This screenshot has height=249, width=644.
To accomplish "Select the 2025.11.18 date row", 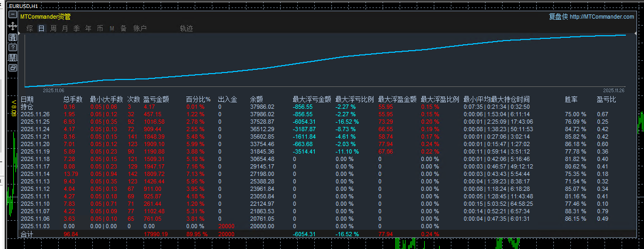I will pos(35,159).
